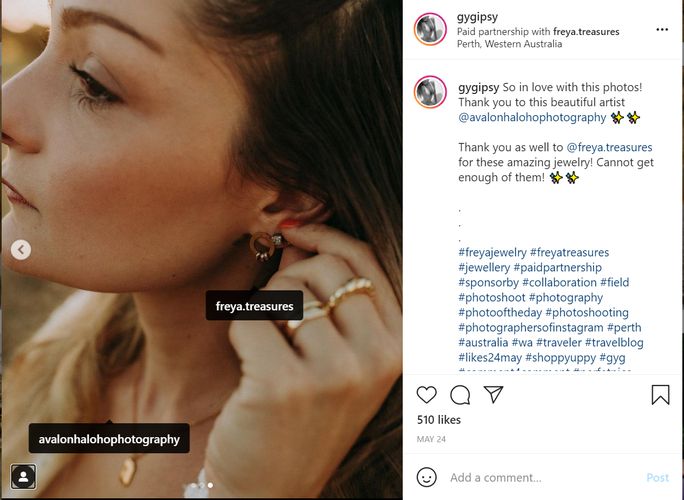Open the #freyajewelry hashtag

tap(492, 252)
